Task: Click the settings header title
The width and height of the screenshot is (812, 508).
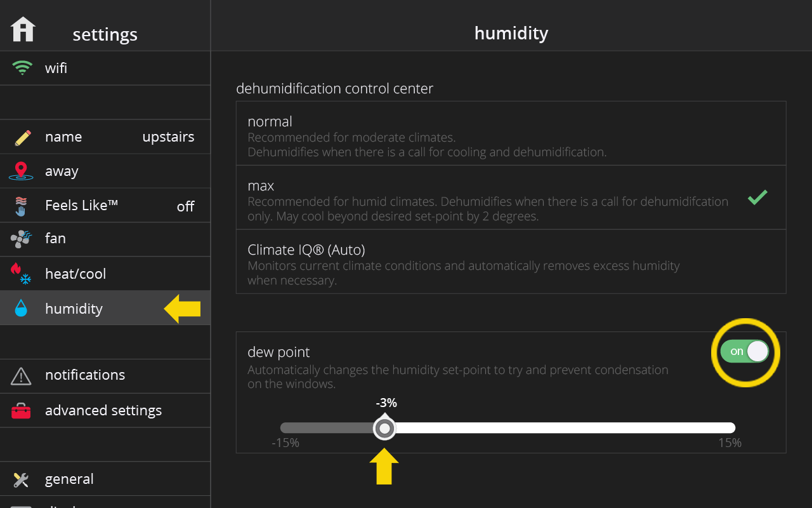Action: coord(105,34)
